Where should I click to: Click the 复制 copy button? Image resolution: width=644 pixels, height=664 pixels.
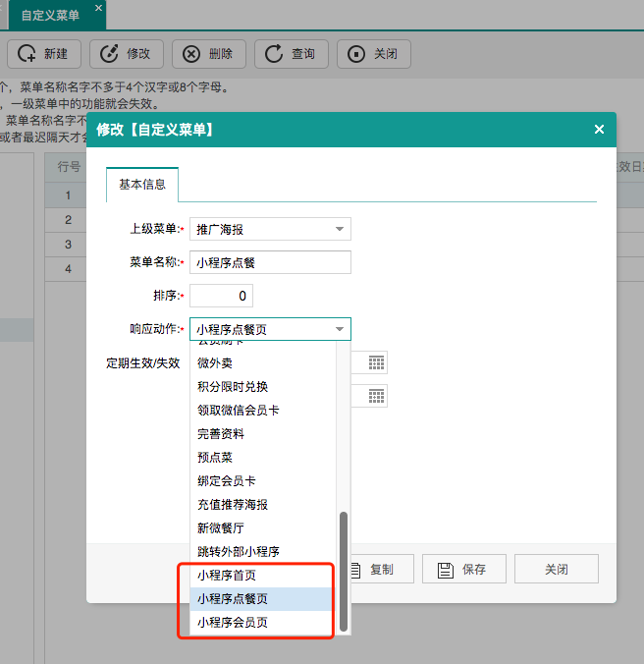(372, 569)
